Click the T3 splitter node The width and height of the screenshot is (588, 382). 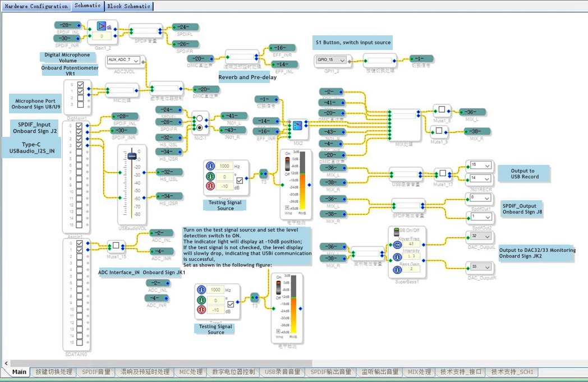pos(264,173)
